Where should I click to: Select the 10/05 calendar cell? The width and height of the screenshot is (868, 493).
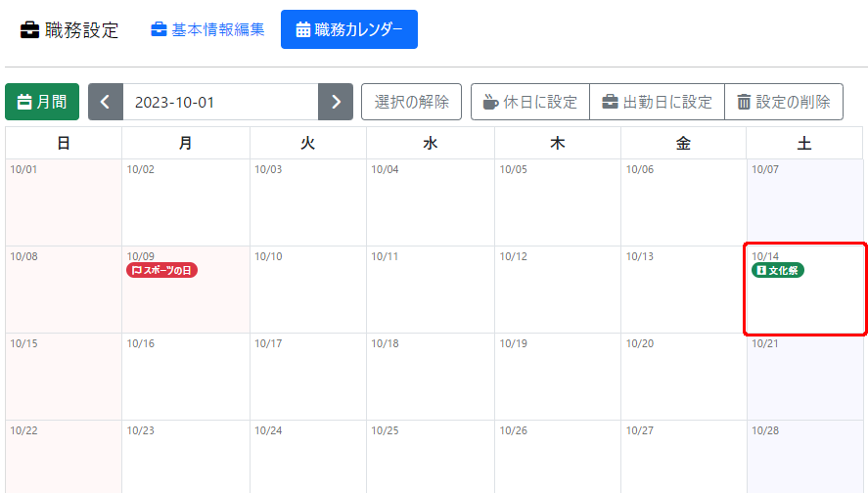tap(558, 202)
